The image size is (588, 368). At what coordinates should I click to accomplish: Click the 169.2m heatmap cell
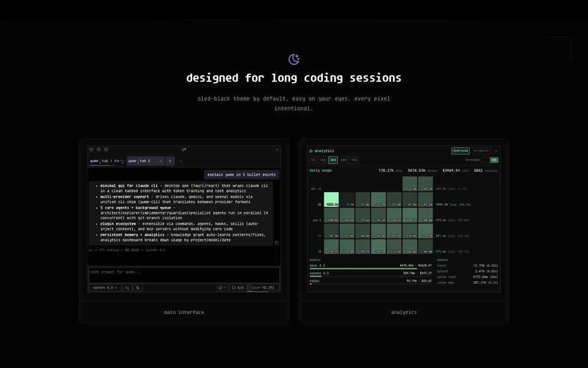point(394,215)
